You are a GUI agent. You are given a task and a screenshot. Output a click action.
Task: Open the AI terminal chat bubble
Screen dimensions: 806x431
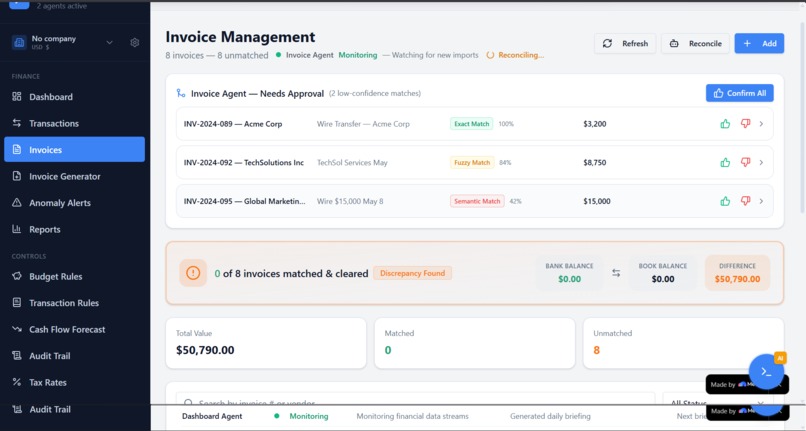point(766,372)
